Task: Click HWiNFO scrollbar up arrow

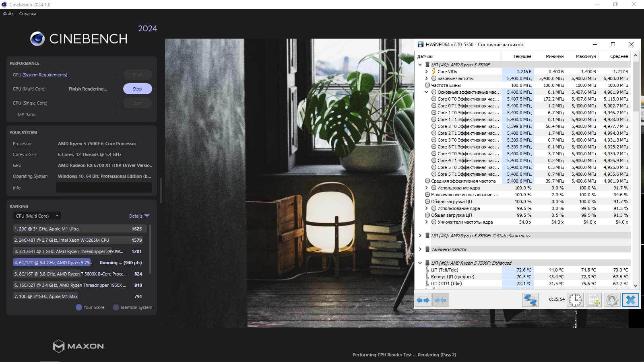Action: pos(636,55)
